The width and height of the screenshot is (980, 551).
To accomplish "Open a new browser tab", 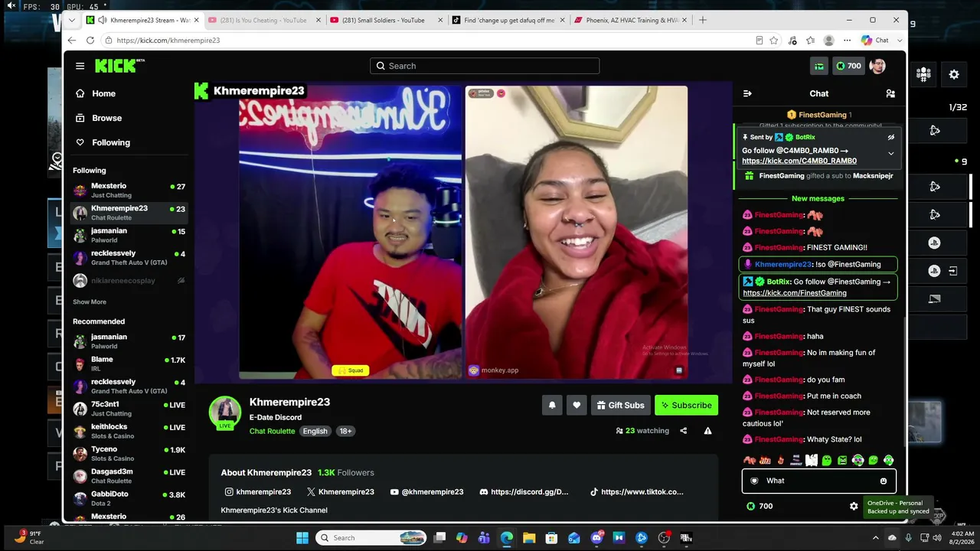I will tap(703, 20).
